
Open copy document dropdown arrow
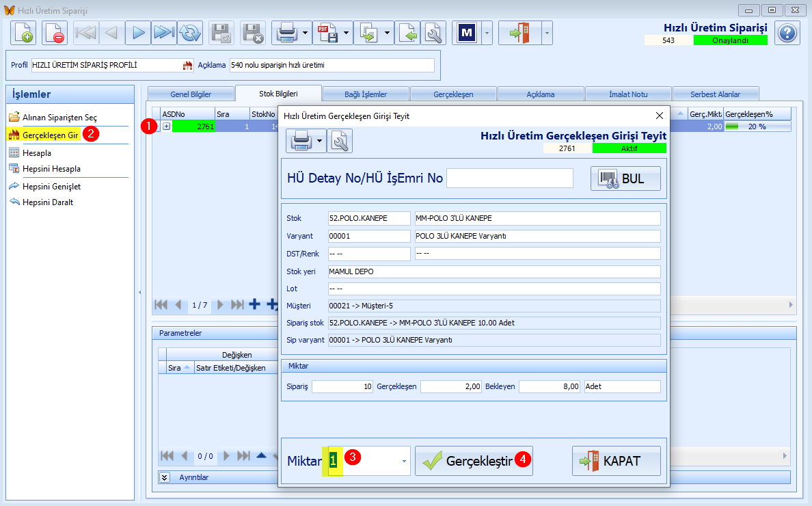click(388, 33)
